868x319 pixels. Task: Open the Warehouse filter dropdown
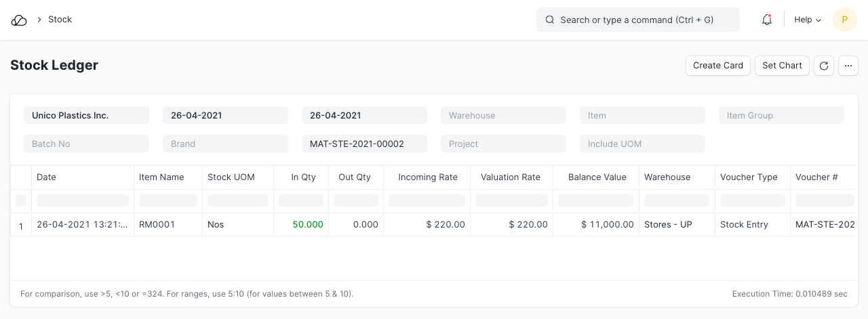click(503, 116)
